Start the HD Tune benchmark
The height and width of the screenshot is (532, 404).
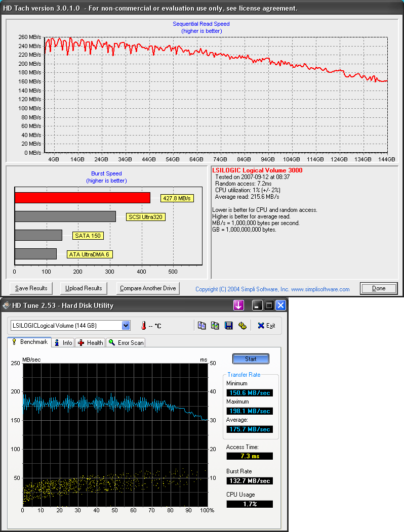pos(251,359)
